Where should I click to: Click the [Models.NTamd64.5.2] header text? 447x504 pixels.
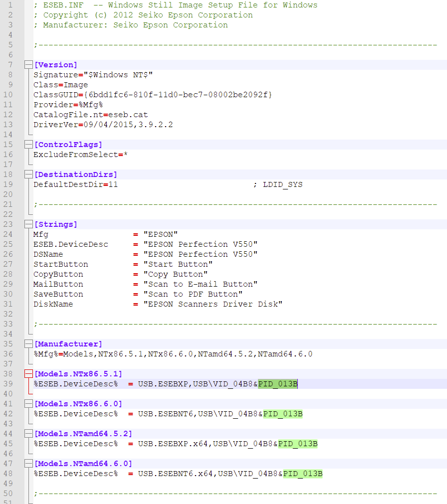(x=83, y=433)
